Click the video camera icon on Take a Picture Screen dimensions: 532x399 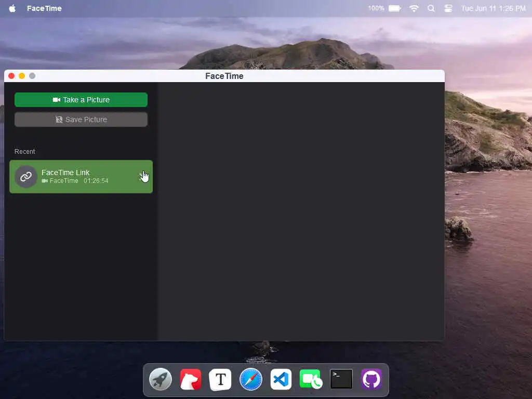click(x=57, y=100)
